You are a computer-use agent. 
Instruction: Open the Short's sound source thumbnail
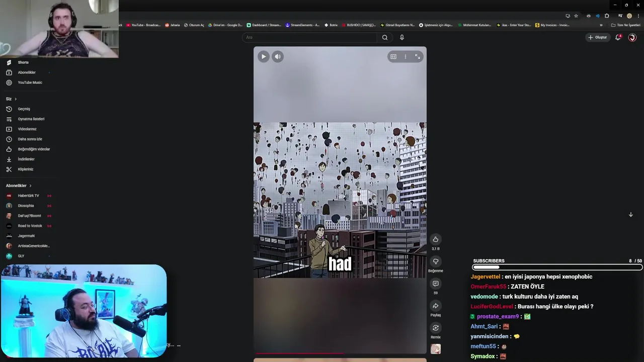pyautogui.click(x=436, y=349)
